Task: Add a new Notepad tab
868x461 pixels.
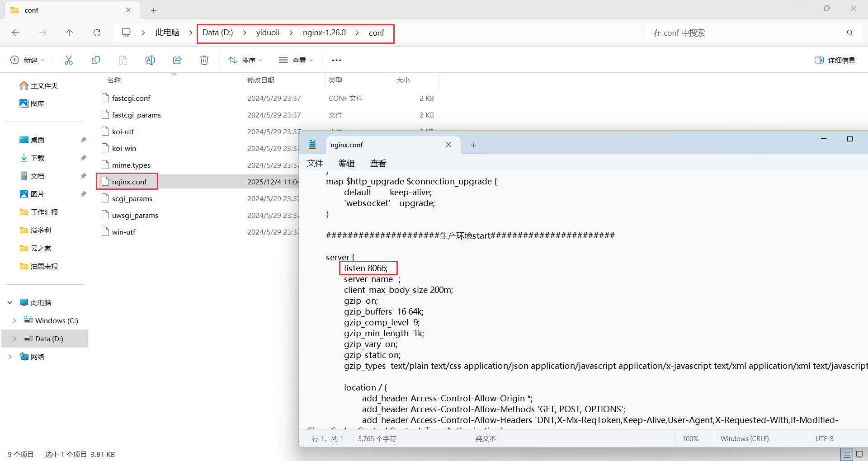Action: (473, 145)
